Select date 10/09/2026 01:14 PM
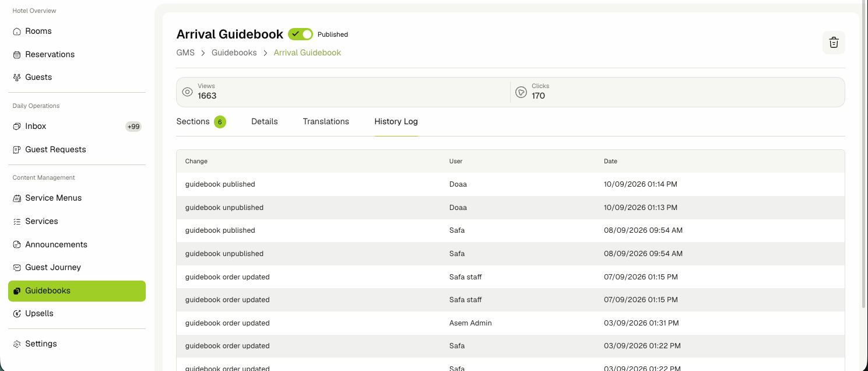 [x=641, y=184]
